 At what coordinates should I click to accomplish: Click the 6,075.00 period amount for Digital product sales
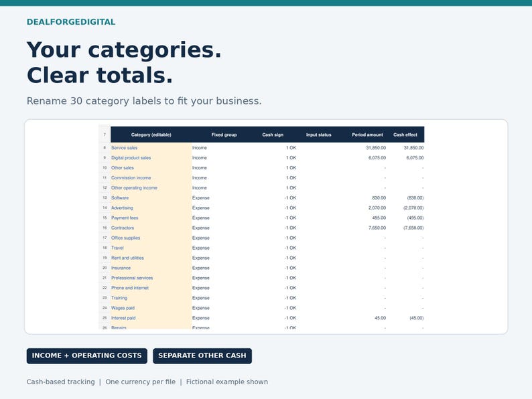(377, 157)
